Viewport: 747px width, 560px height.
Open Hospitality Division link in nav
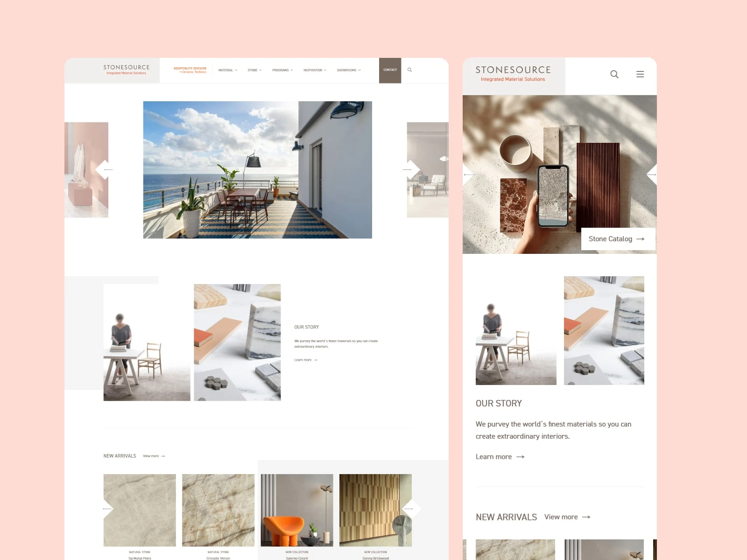point(190,70)
